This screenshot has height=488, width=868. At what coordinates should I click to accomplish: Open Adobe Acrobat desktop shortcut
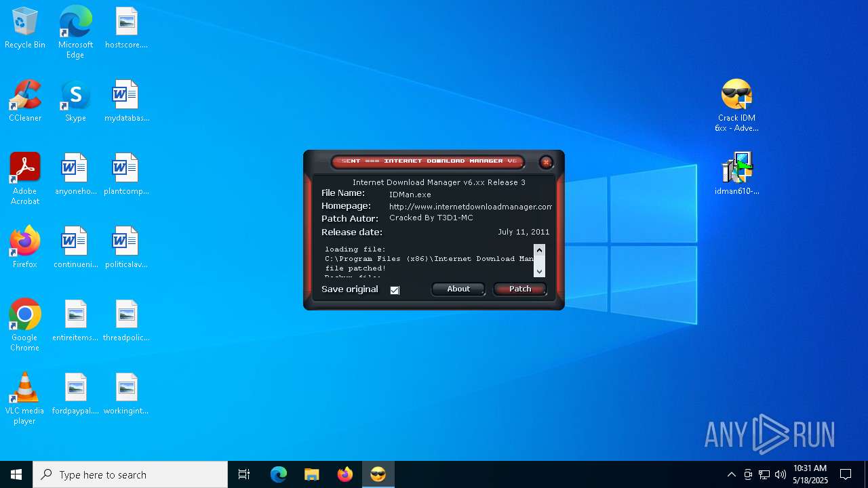(25, 179)
